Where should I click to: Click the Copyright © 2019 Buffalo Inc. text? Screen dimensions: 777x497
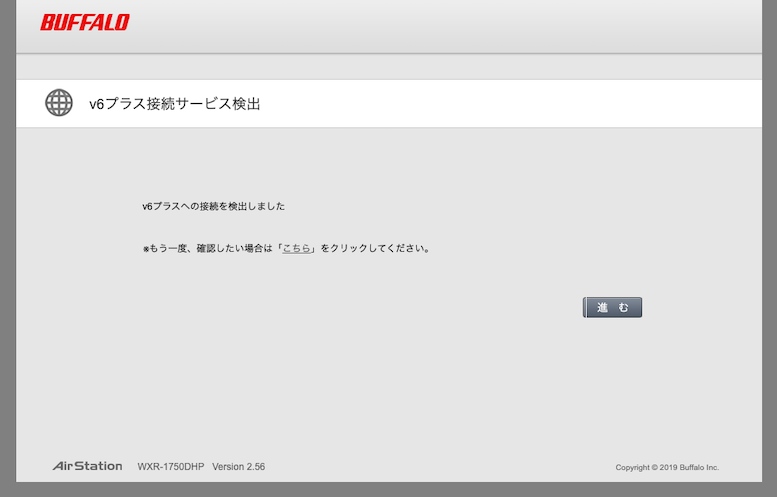click(x=667, y=467)
